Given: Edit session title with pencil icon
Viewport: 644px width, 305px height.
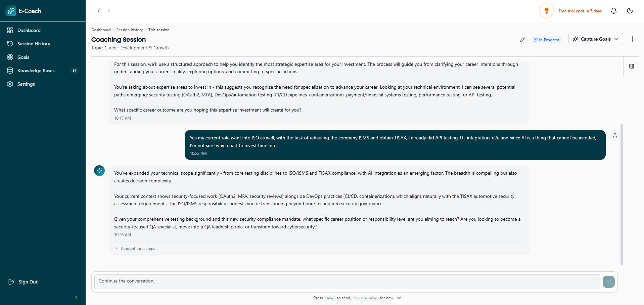Looking at the screenshot, I should click(522, 40).
